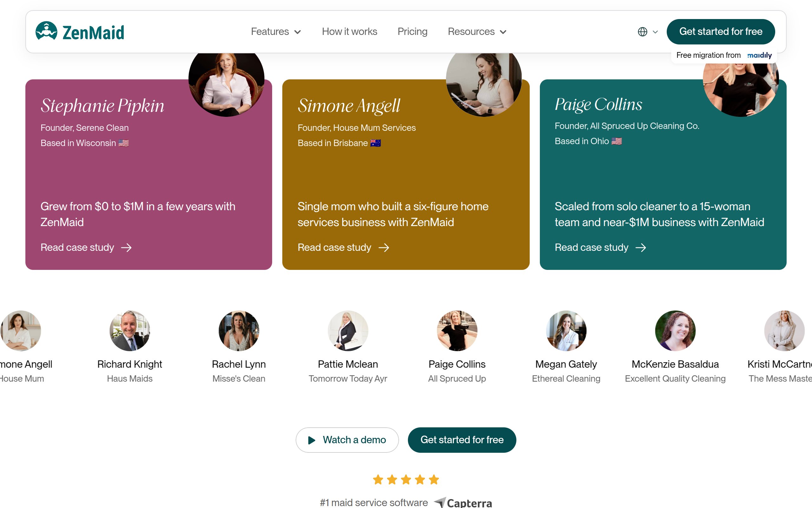Click arrow icon on Stephanie Pipkin card
The width and height of the screenshot is (812, 508).
(127, 248)
